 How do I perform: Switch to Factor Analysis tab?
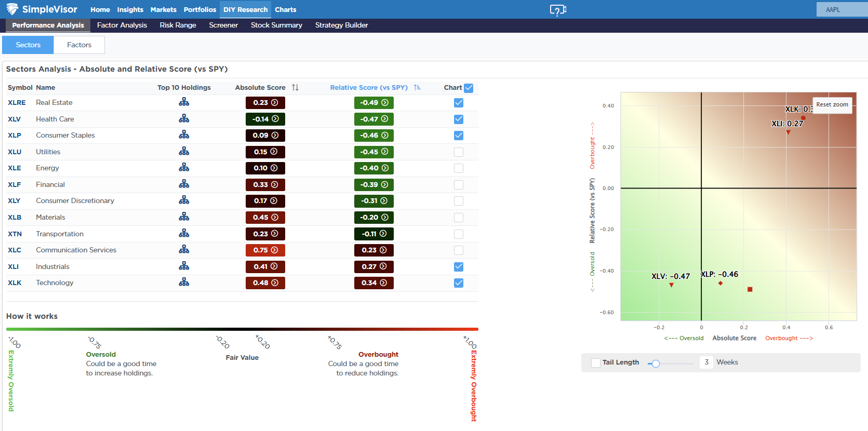click(x=122, y=25)
